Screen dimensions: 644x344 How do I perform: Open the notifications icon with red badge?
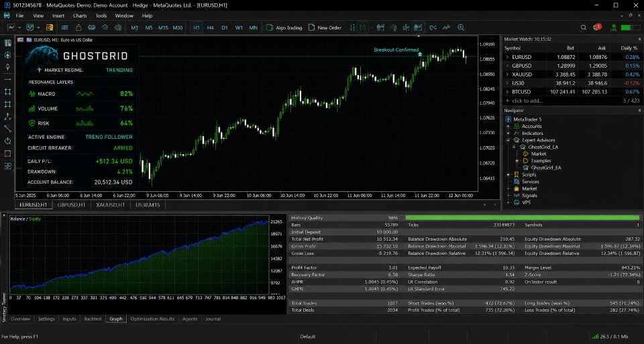tap(597, 27)
